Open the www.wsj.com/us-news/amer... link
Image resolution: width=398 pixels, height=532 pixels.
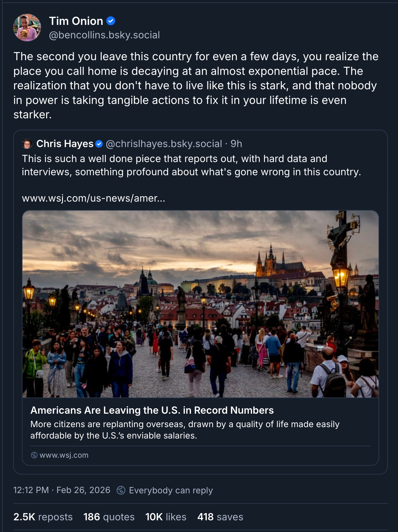94,198
